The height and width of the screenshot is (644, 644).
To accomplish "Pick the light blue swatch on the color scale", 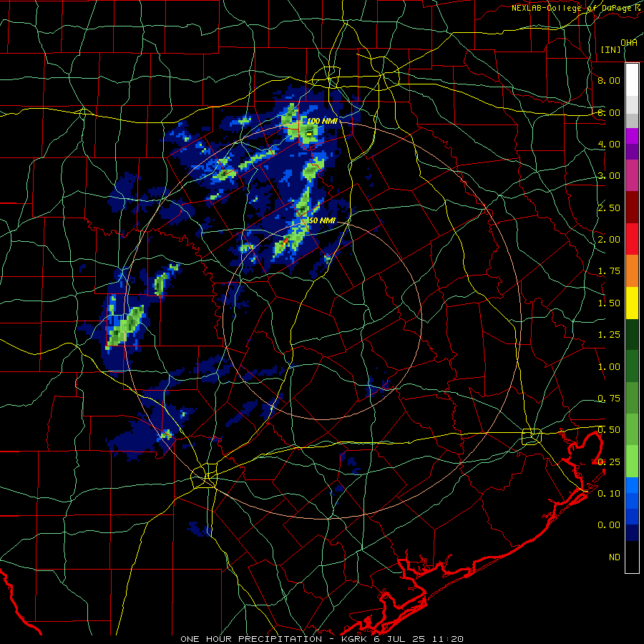I will tap(632, 485).
